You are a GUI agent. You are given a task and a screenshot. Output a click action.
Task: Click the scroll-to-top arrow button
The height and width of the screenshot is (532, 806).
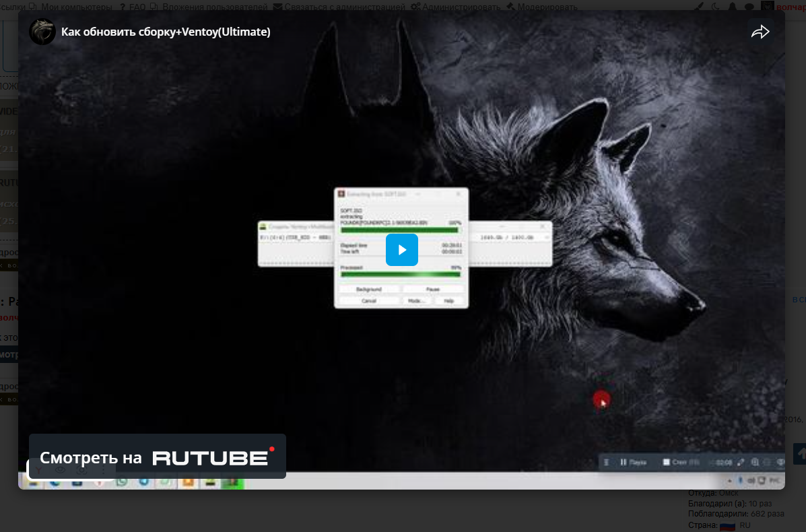click(800, 453)
